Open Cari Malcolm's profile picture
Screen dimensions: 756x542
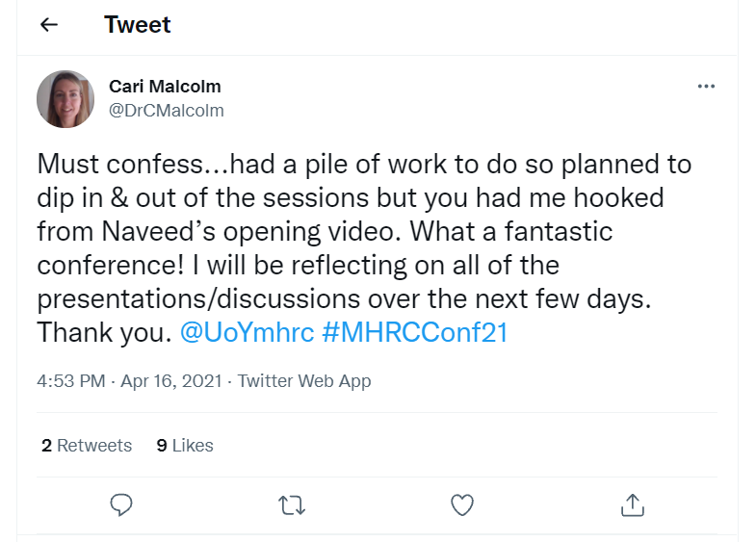[x=65, y=99]
